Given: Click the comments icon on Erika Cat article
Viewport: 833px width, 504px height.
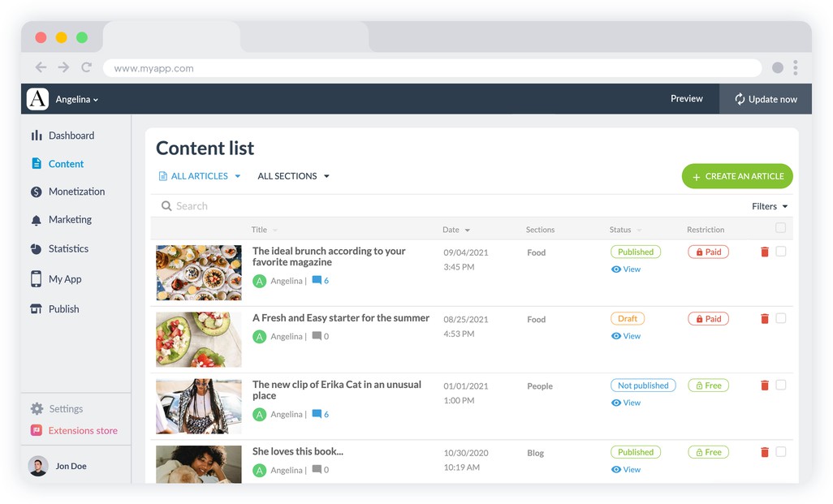Looking at the screenshot, I should (x=317, y=414).
